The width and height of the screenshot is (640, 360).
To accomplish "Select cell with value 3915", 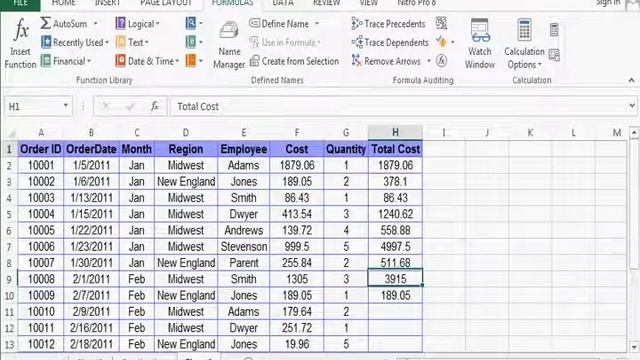I will (395, 279).
